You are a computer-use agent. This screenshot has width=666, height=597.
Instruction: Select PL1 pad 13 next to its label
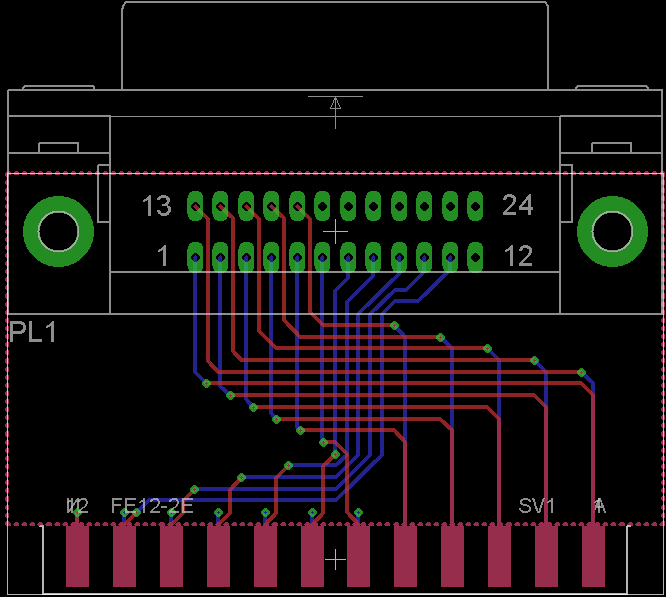(195, 206)
